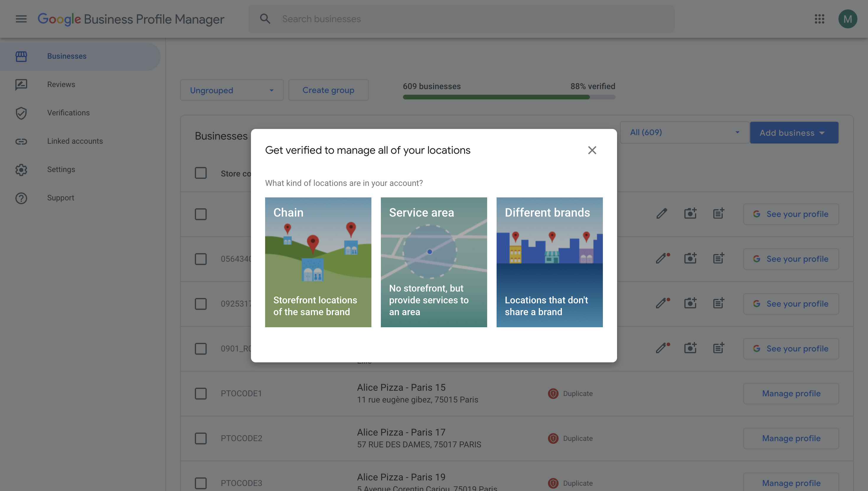Click the Verifications shield icon
868x491 pixels.
coord(21,113)
